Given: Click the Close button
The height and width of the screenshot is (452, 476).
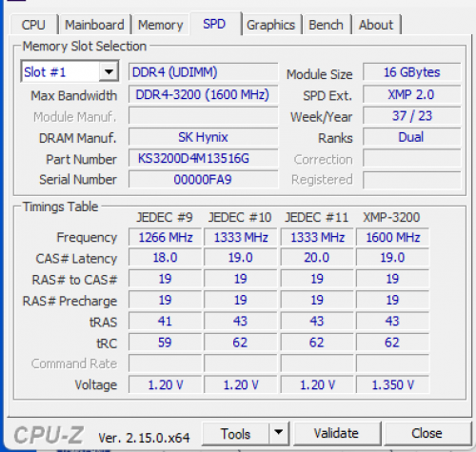Looking at the screenshot, I should coord(426,433).
